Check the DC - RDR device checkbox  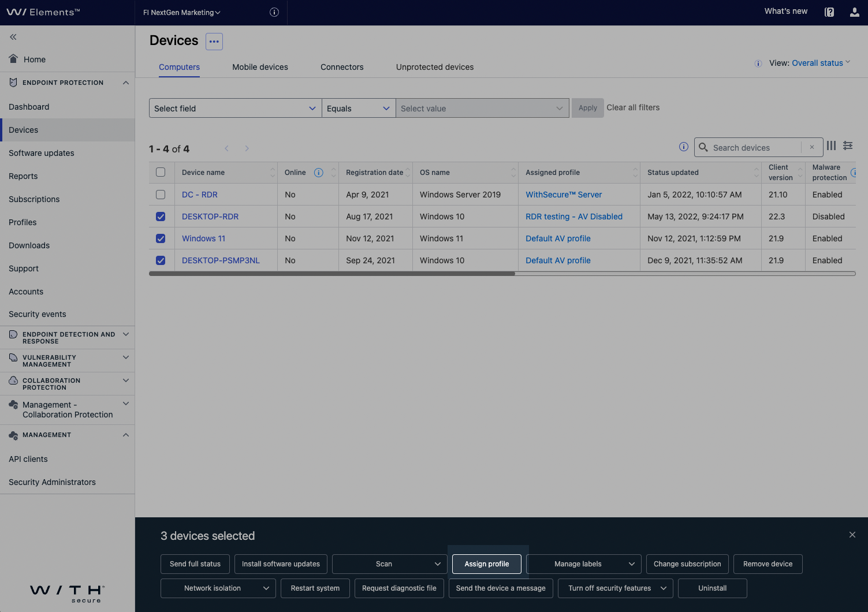[161, 195]
